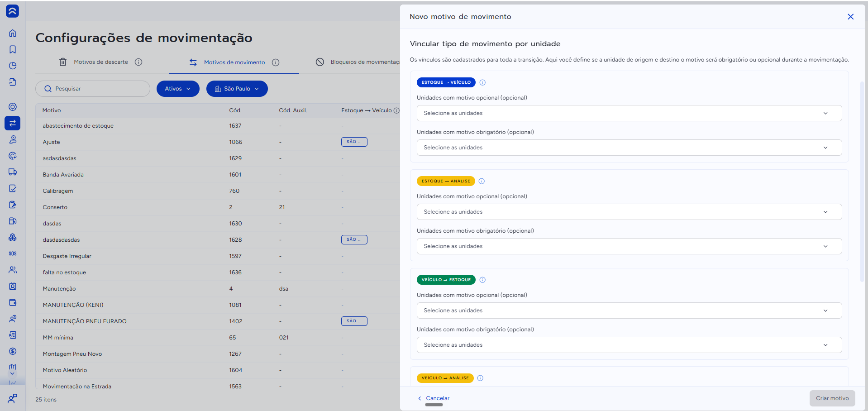Select the Montagem Pneu Novo row
The height and width of the screenshot is (411, 868).
tap(218, 354)
